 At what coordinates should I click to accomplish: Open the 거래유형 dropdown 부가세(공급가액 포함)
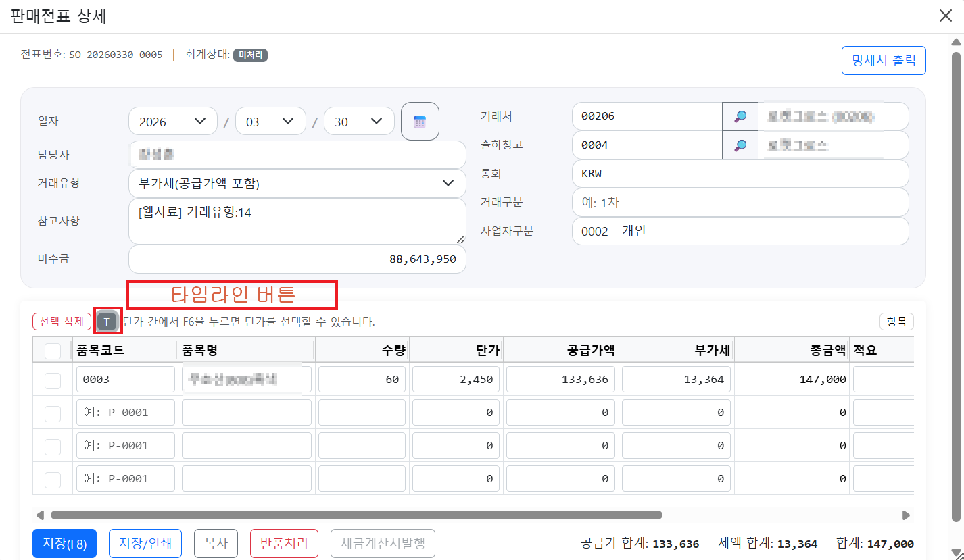point(297,183)
